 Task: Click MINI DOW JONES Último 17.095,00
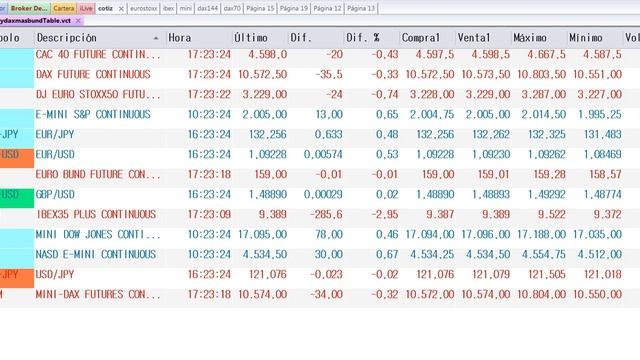click(262, 234)
